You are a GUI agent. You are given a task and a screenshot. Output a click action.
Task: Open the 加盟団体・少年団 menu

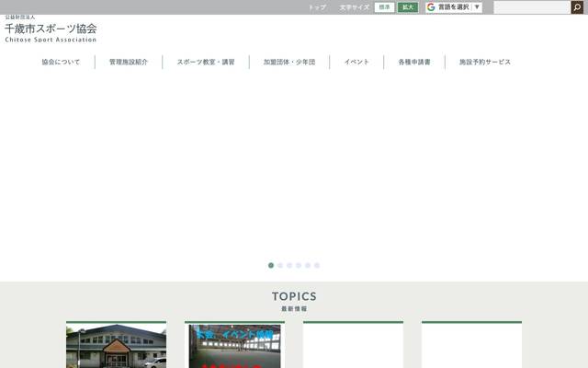289,62
